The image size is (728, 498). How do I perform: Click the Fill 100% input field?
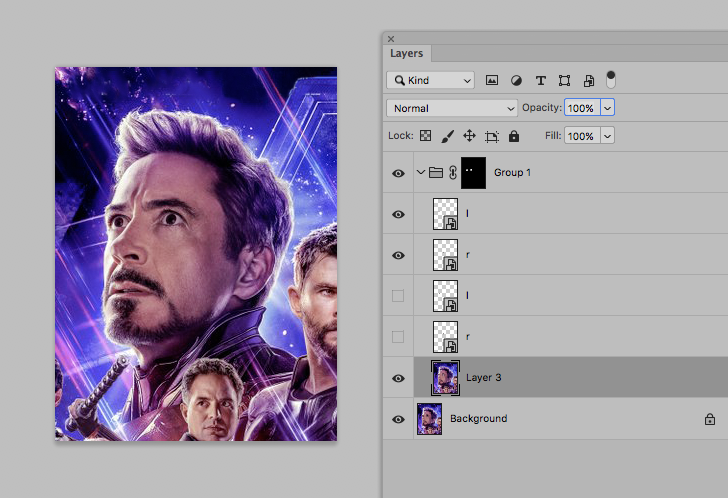tap(582, 136)
